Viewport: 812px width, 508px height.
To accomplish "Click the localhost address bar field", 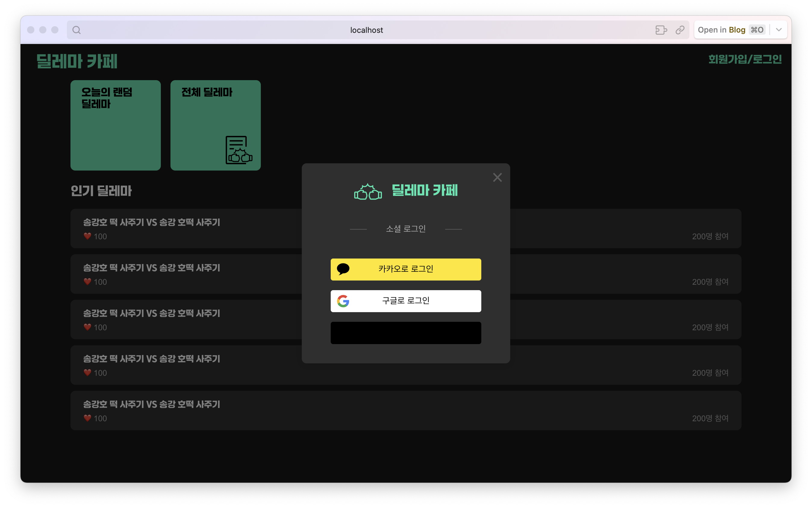I will (366, 30).
